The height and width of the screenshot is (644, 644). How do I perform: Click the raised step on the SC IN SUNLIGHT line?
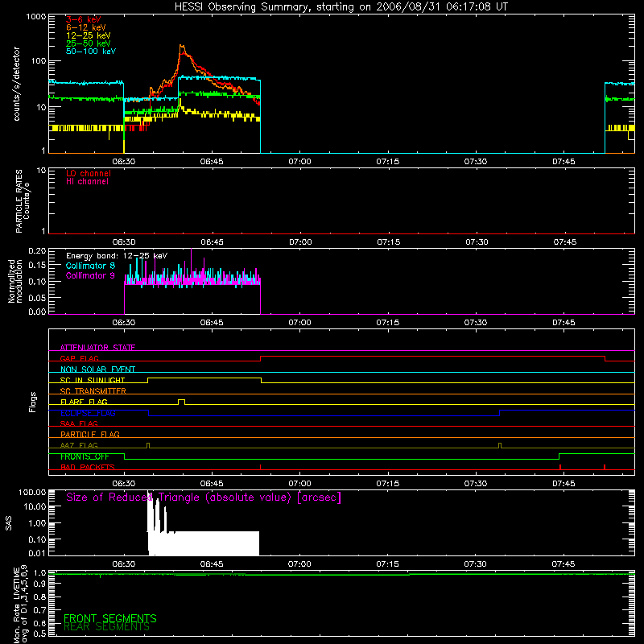(x=204, y=378)
